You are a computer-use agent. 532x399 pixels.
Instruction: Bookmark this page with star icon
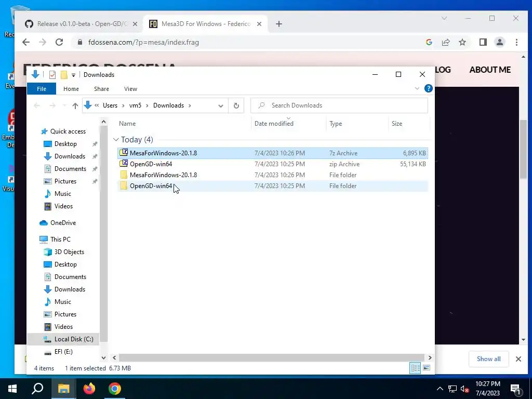point(462,42)
